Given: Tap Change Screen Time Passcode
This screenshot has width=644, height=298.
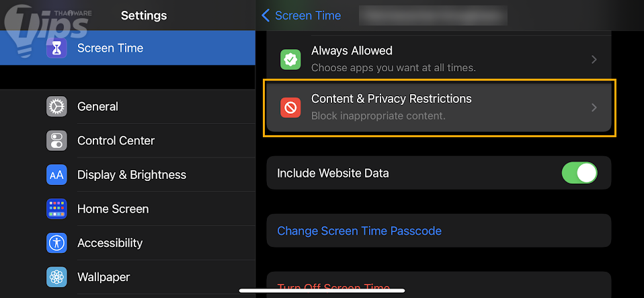Looking at the screenshot, I should pos(359,231).
